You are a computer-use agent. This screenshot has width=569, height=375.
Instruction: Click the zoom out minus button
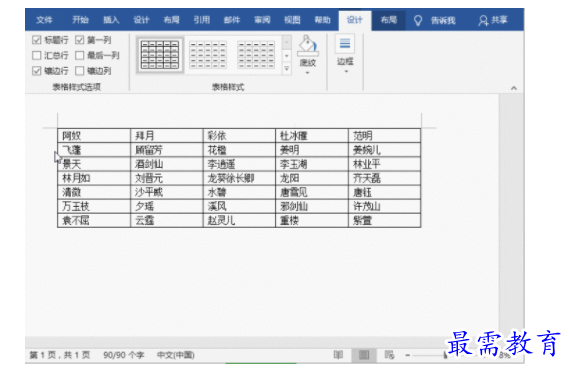(408, 355)
